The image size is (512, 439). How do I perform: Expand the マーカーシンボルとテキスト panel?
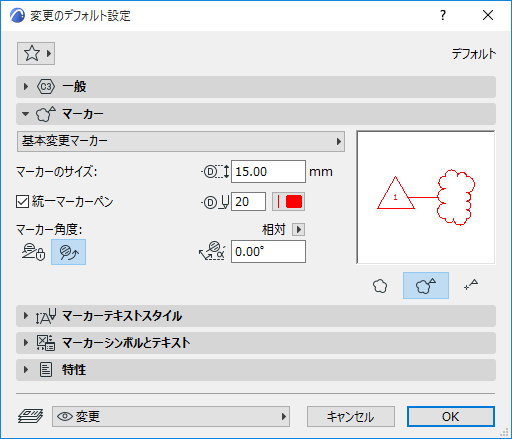[256, 343]
